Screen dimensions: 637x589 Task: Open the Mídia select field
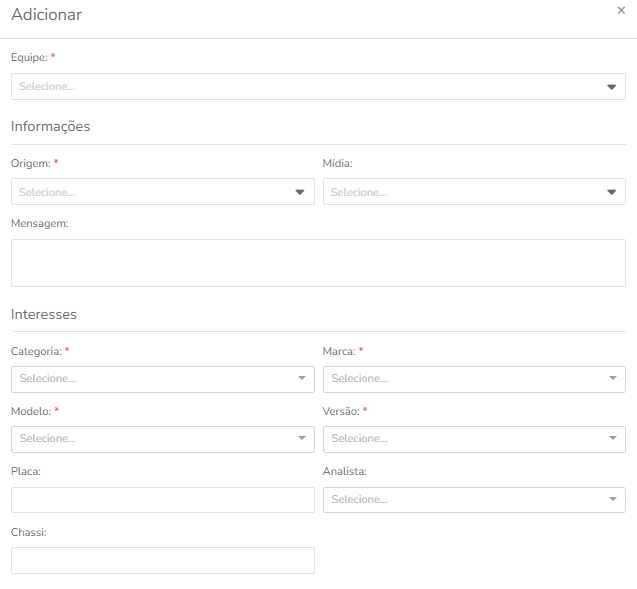(474, 192)
